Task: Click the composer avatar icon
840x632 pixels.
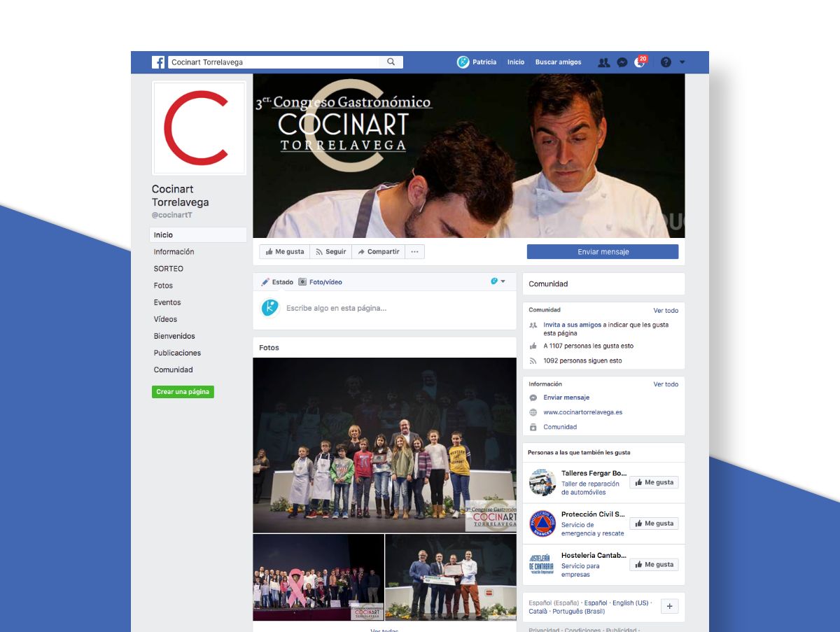Action: 269,308
